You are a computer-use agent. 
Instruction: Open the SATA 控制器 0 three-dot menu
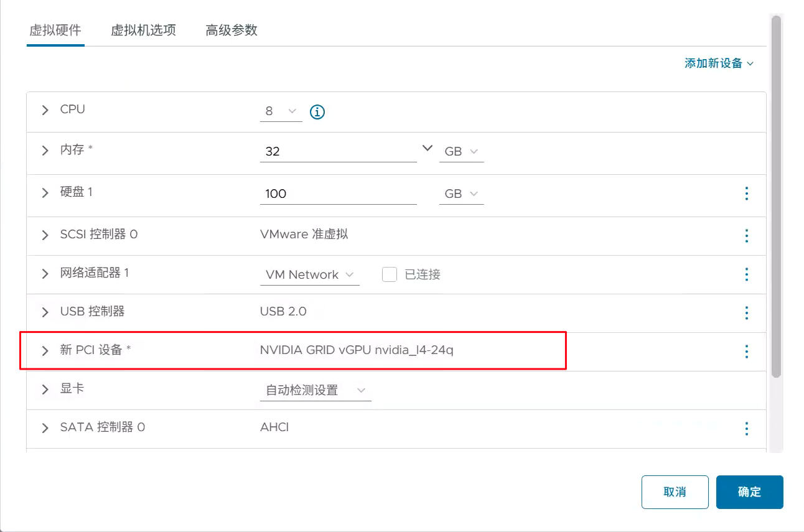pos(746,429)
